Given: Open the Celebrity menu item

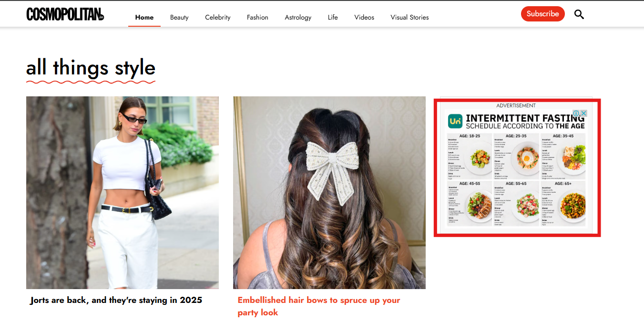Looking at the screenshot, I should coord(217,17).
